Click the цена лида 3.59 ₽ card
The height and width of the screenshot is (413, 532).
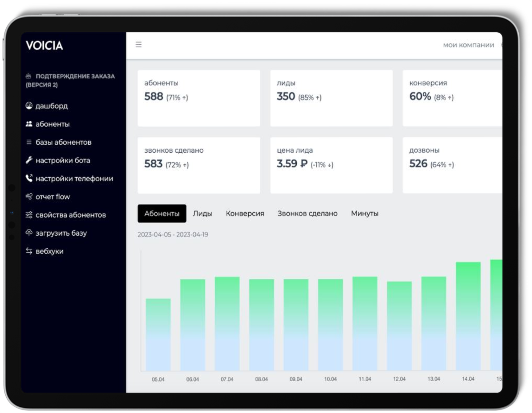pyautogui.click(x=332, y=165)
